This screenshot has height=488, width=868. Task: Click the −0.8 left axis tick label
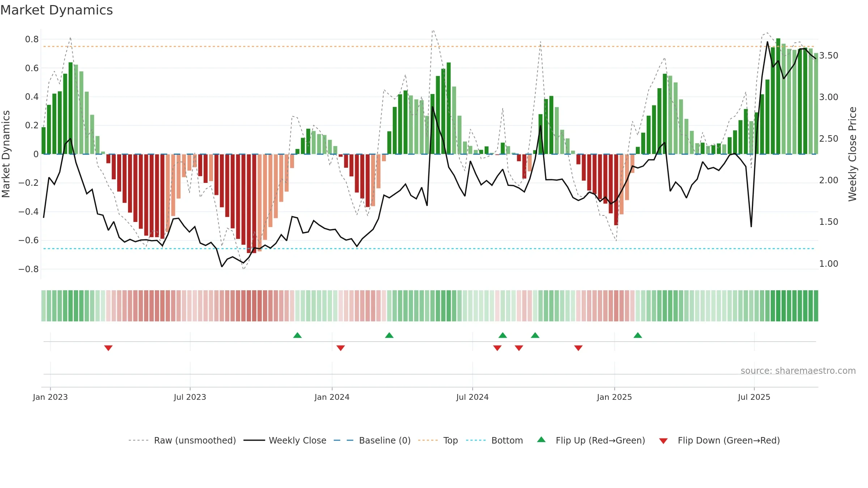point(29,269)
